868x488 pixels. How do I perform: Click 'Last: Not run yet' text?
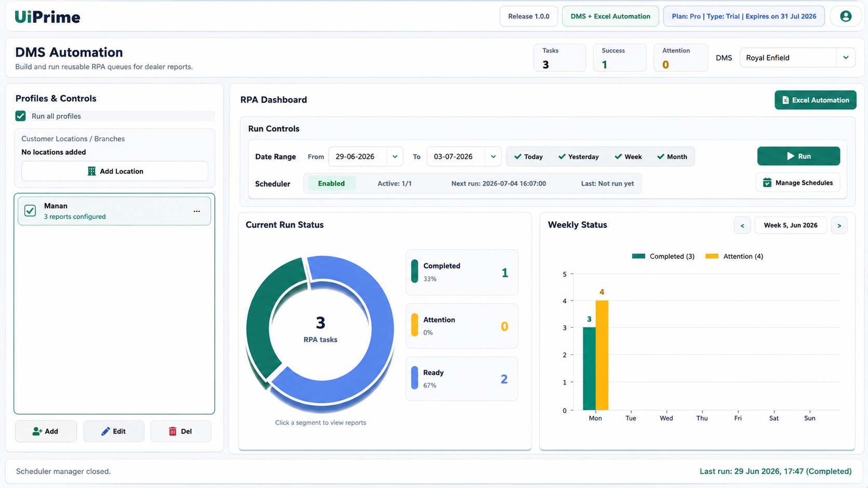click(x=607, y=184)
